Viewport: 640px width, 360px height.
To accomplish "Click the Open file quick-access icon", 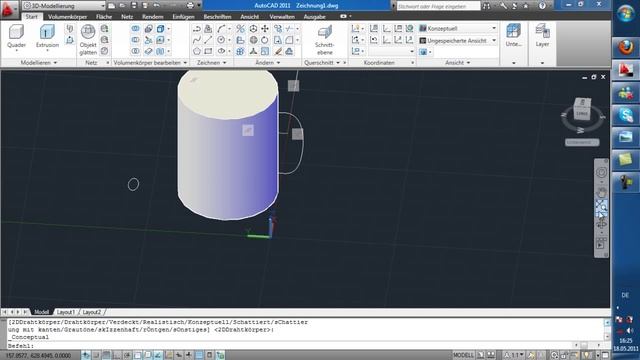I will pos(122,6).
